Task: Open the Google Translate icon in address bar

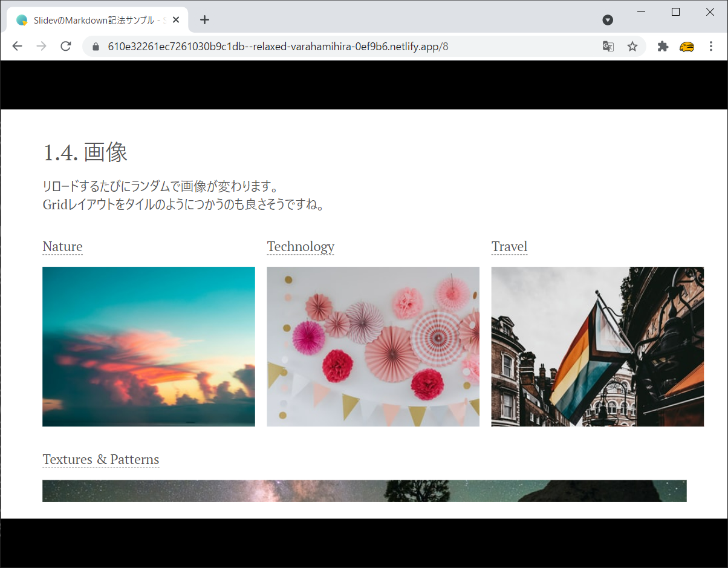Action: point(608,46)
